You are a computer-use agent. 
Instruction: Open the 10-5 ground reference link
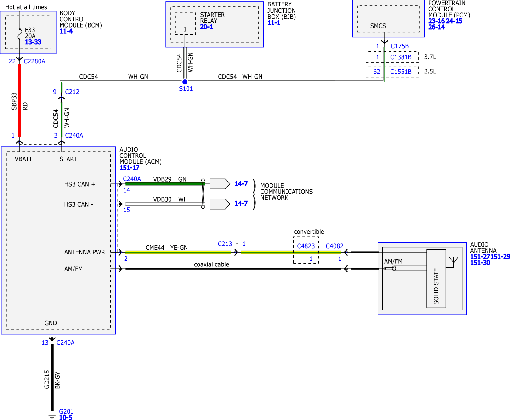(66, 417)
